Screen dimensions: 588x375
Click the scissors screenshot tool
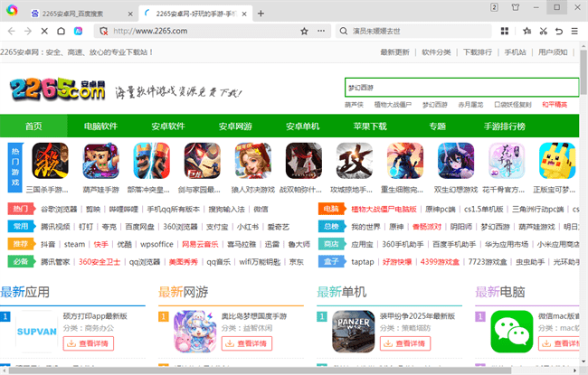(544, 31)
